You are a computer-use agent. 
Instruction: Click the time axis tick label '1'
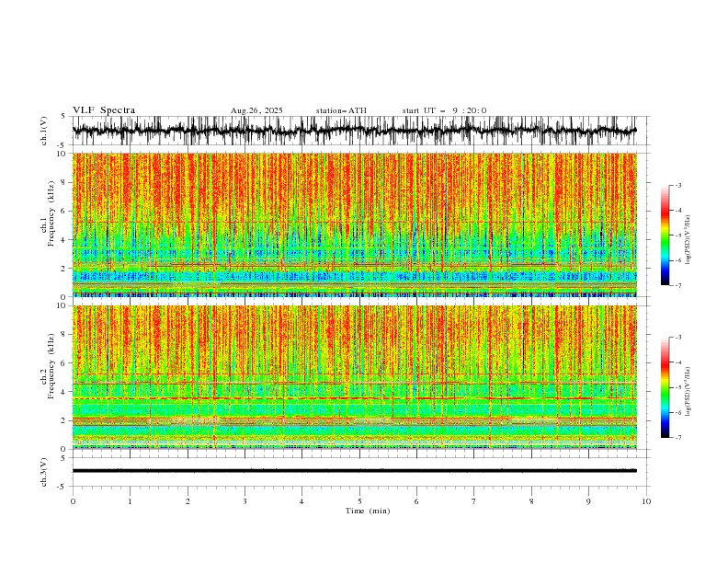click(x=130, y=501)
